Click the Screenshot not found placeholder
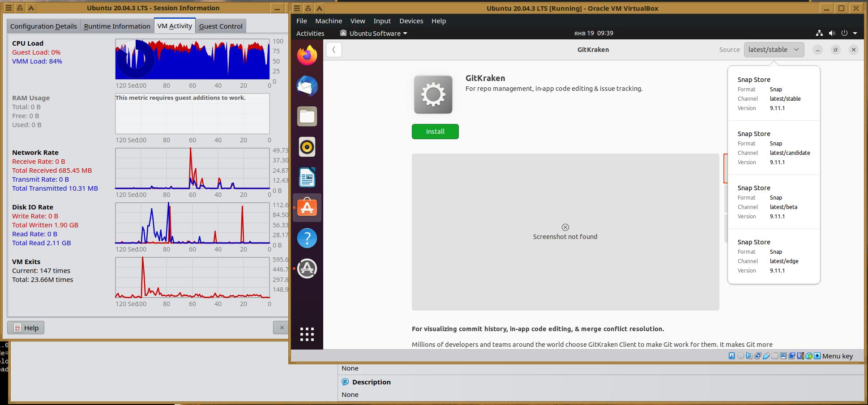 pos(565,232)
